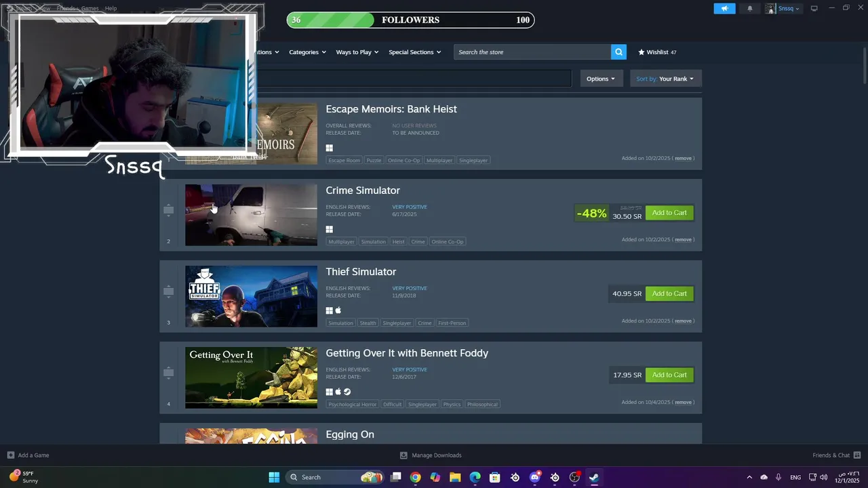Open the Thief Simulator thumbnail
Viewport: 868px width, 488px height.
(x=251, y=296)
